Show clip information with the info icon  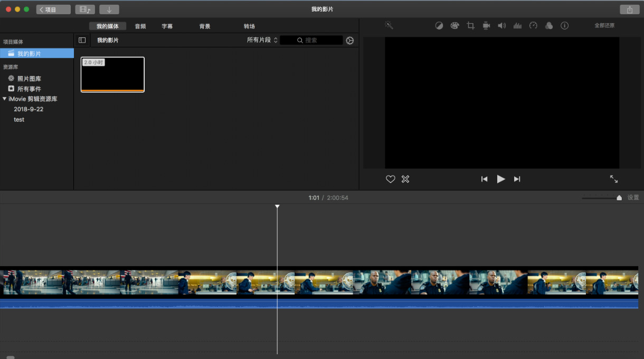[x=564, y=25]
